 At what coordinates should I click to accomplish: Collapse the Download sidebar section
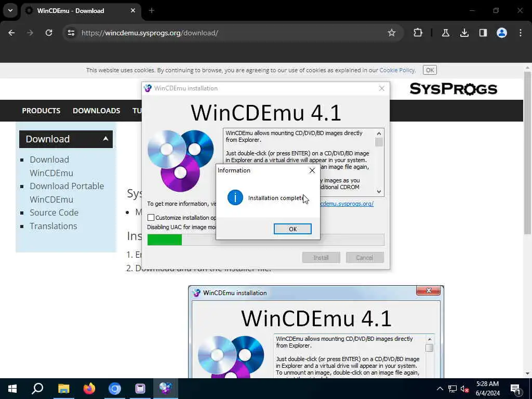[66, 139]
